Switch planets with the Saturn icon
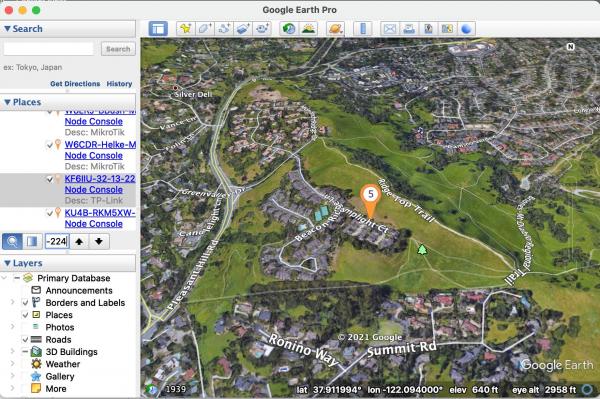This screenshot has width=600, height=399. pyautogui.click(x=335, y=29)
